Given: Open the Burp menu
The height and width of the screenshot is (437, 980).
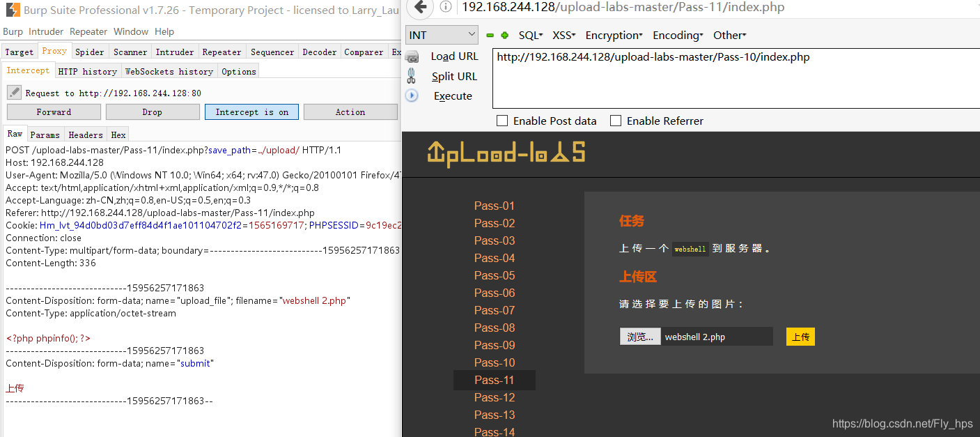Looking at the screenshot, I should (x=13, y=31).
